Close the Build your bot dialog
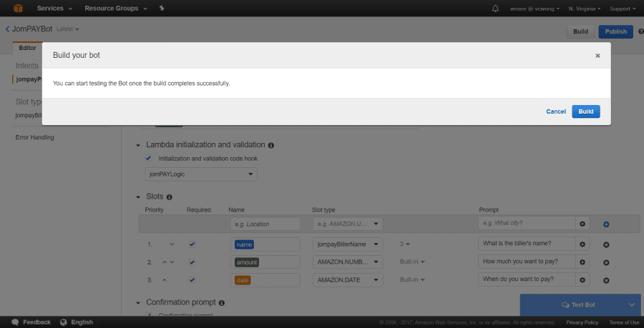The height and width of the screenshot is (328, 644). [x=597, y=56]
